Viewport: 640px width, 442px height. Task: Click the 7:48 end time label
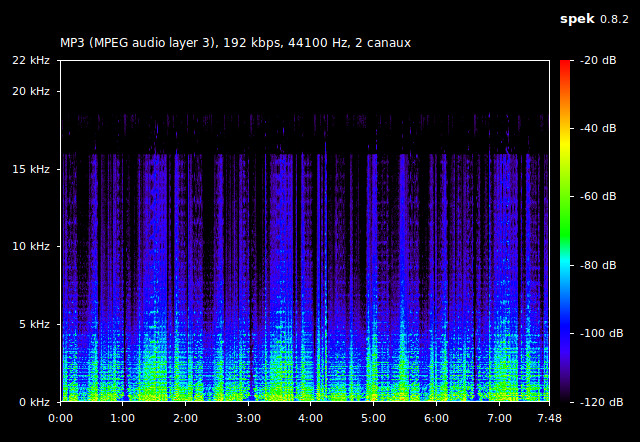pos(549,418)
